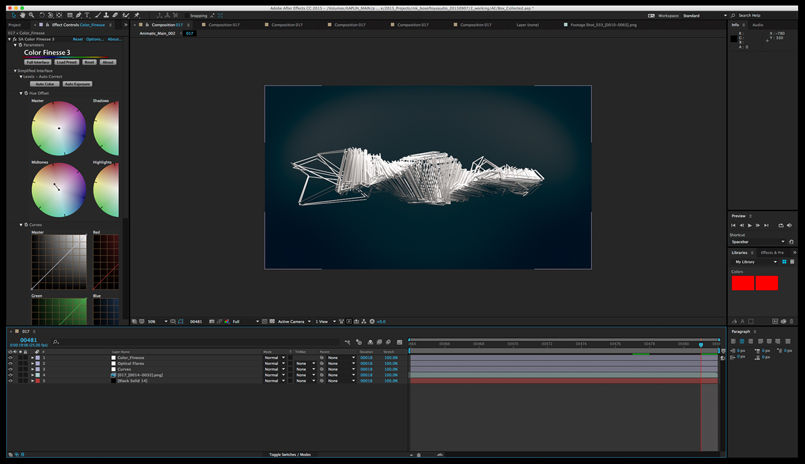Select the Rotation tool
Viewport: 805px width, 464px height.
tap(42, 15)
